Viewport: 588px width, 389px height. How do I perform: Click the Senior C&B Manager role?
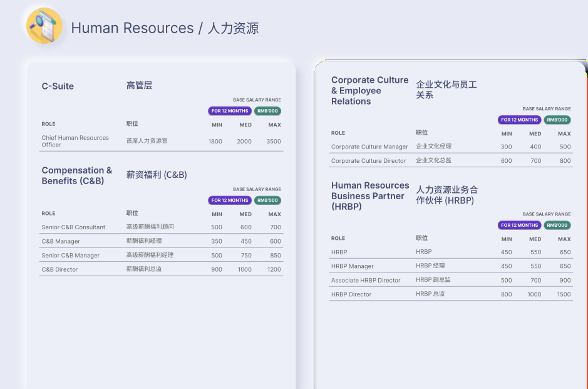71,256
